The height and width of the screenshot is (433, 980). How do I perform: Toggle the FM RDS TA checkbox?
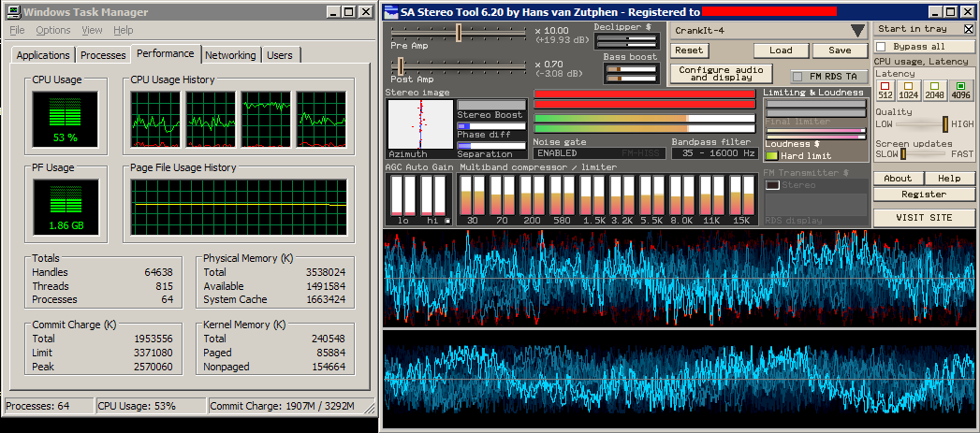tap(797, 77)
